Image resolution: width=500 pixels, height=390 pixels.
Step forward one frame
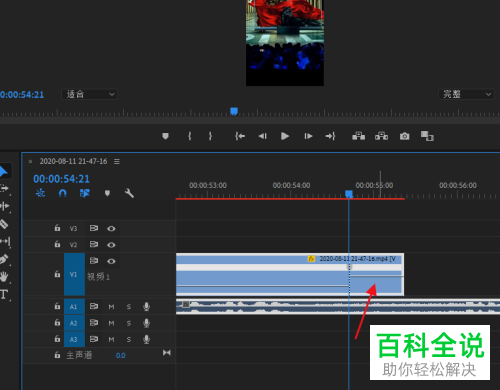(x=308, y=136)
